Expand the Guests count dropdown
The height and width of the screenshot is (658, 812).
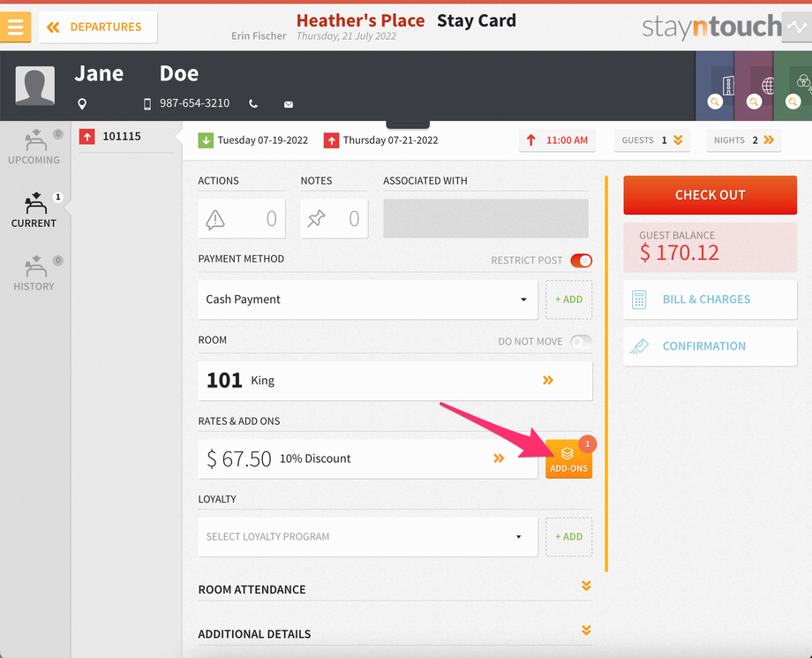click(652, 140)
